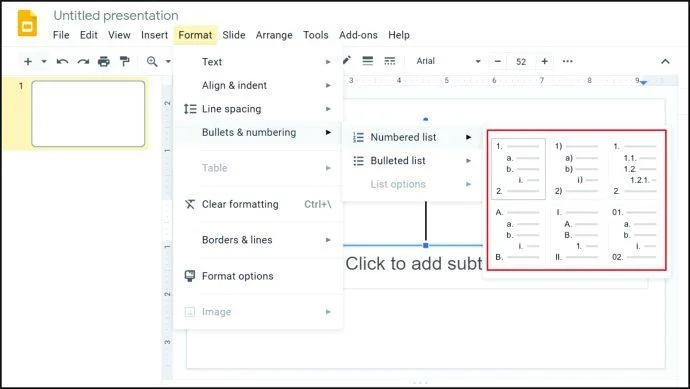
Task: Open the View menu
Action: coord(119,35)
